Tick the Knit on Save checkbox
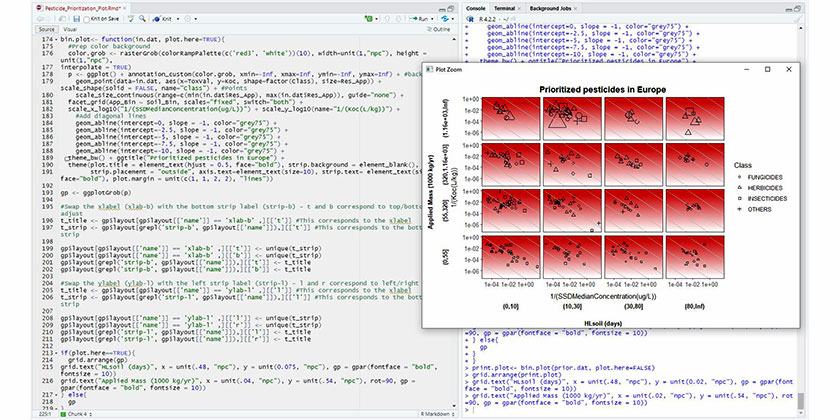 [x=87, y=19]
